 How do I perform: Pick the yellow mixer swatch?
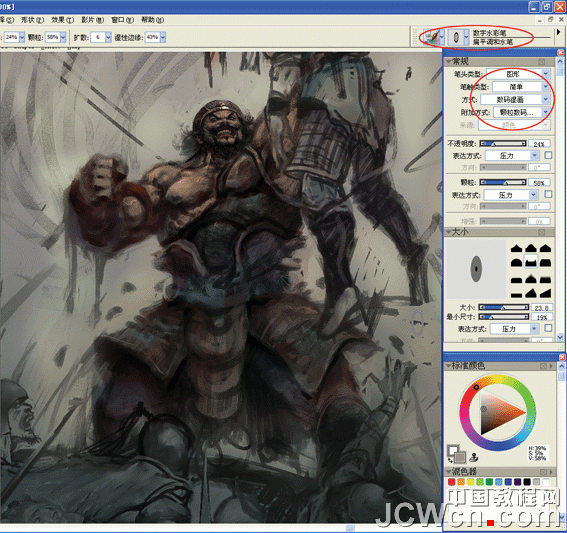(470, 482)
